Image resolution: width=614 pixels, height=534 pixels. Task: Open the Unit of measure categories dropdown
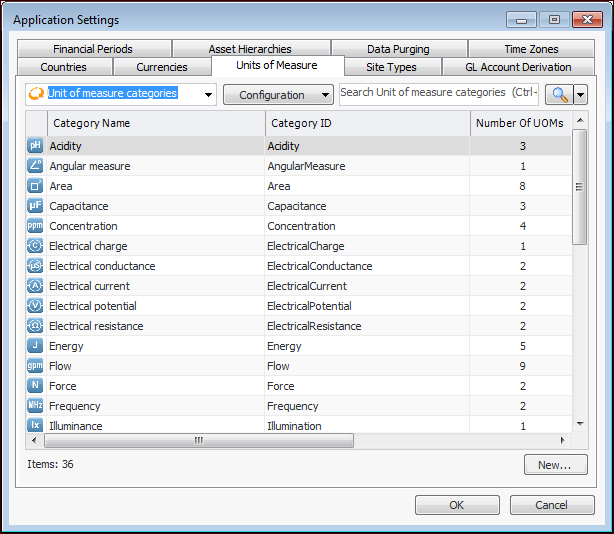208,94
